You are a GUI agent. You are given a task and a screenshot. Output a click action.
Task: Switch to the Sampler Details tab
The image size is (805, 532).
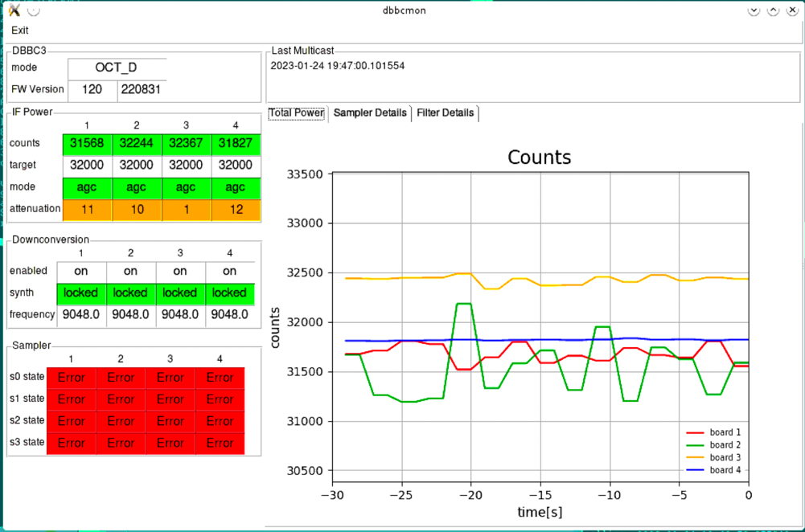pos(370,113)
